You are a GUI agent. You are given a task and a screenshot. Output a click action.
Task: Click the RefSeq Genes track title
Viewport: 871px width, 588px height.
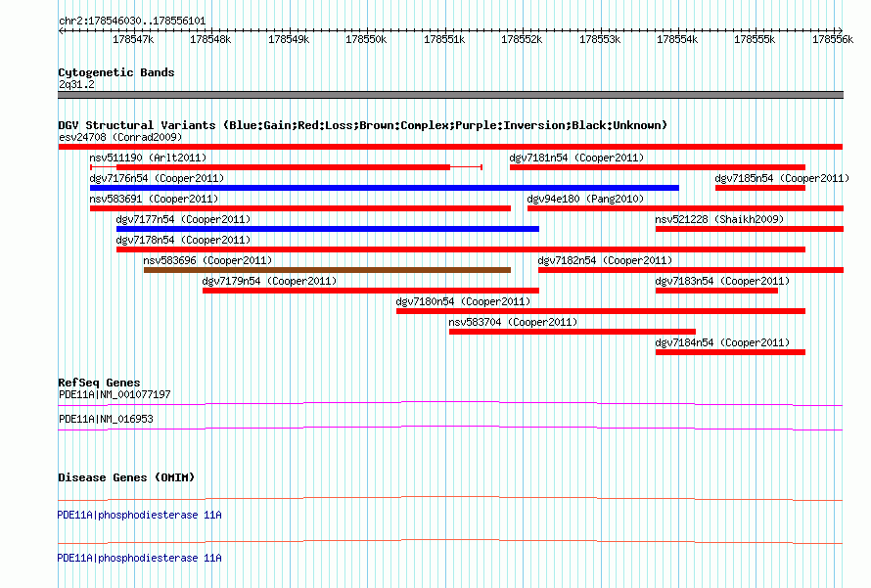pos(99,383)
